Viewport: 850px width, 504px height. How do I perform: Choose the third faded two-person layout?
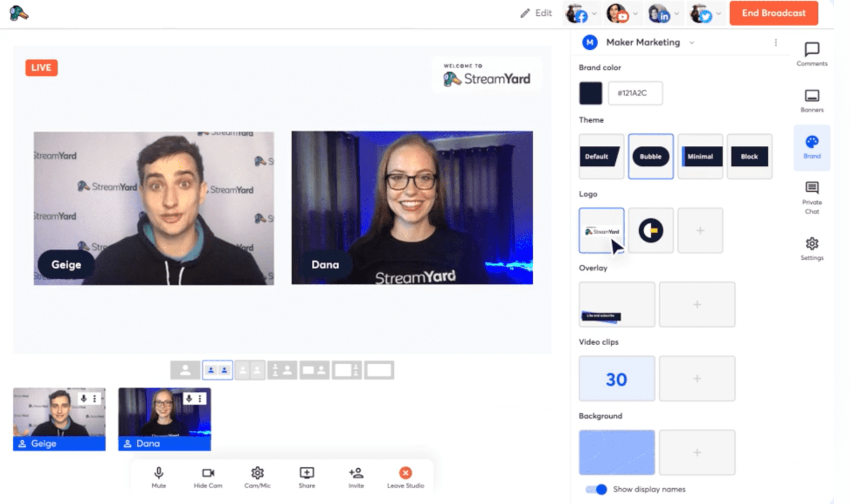click(x=250, y=370)
